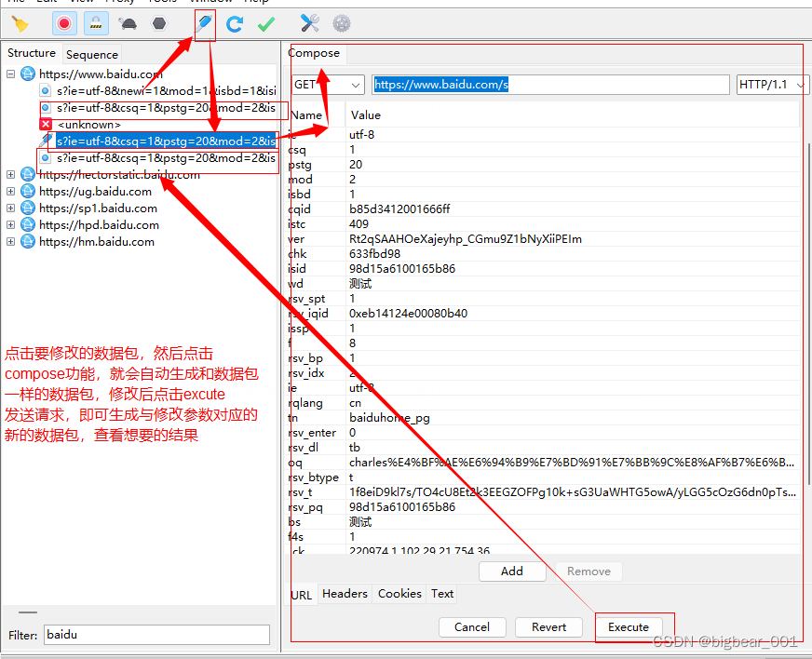
Task: Select cqid value b85d3412001666ff
Action: point(399,209)
